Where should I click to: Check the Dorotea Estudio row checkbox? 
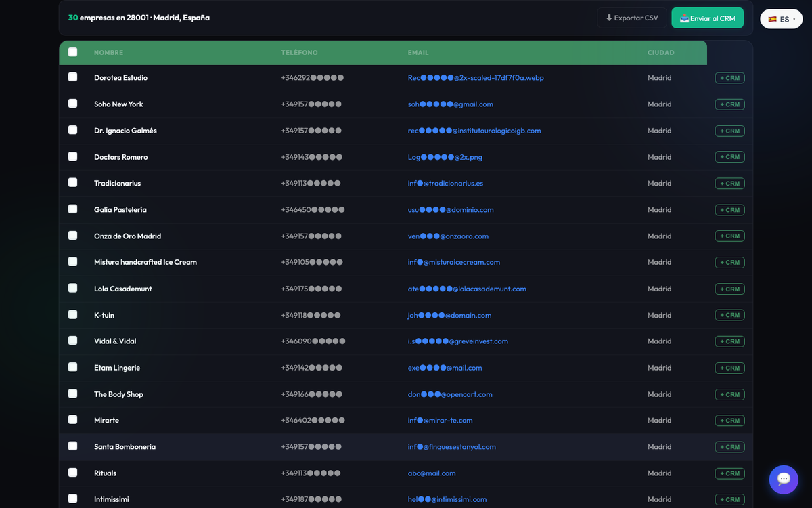click(73, 77)
